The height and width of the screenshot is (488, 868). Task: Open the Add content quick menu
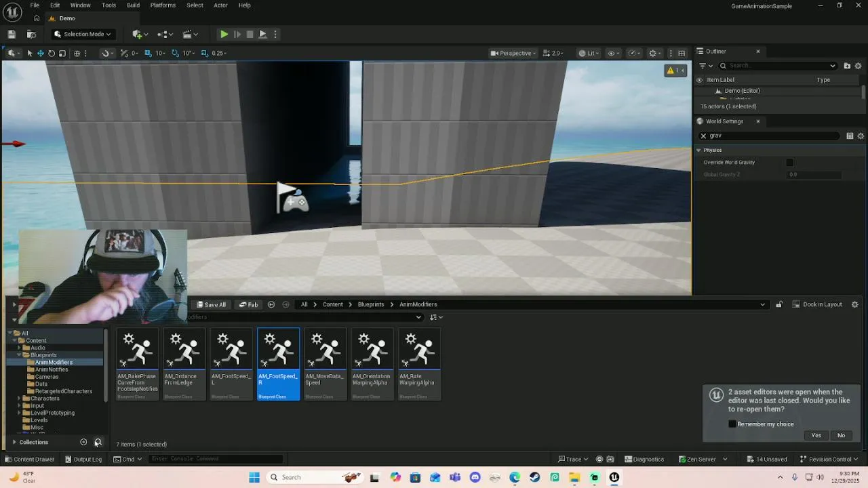[140, 34]
